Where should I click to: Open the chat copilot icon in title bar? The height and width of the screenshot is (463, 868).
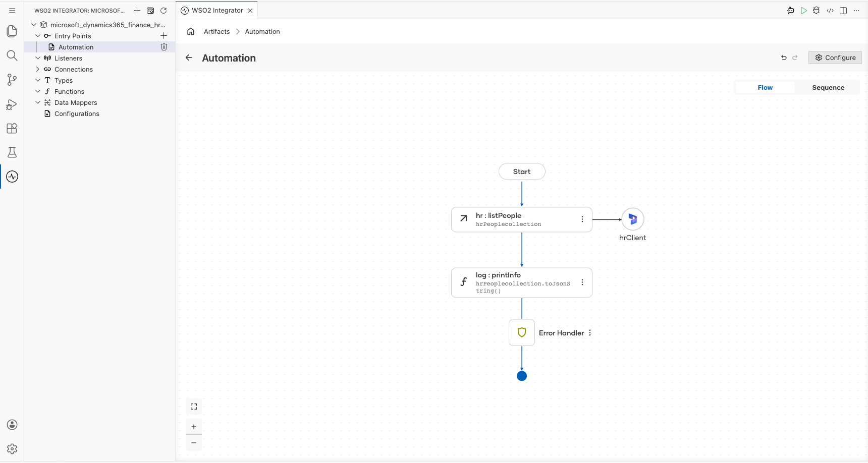pos(791,10)
